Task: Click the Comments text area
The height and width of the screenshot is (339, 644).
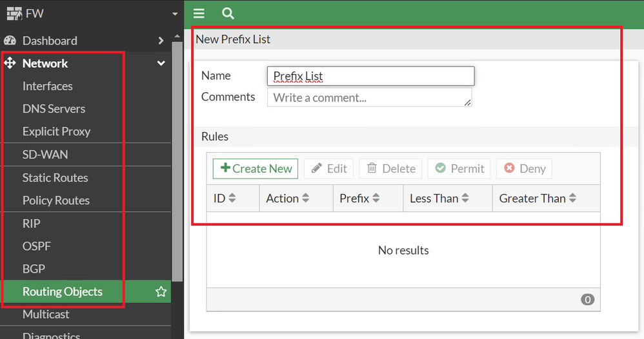Action: click(x=369, y=97)
